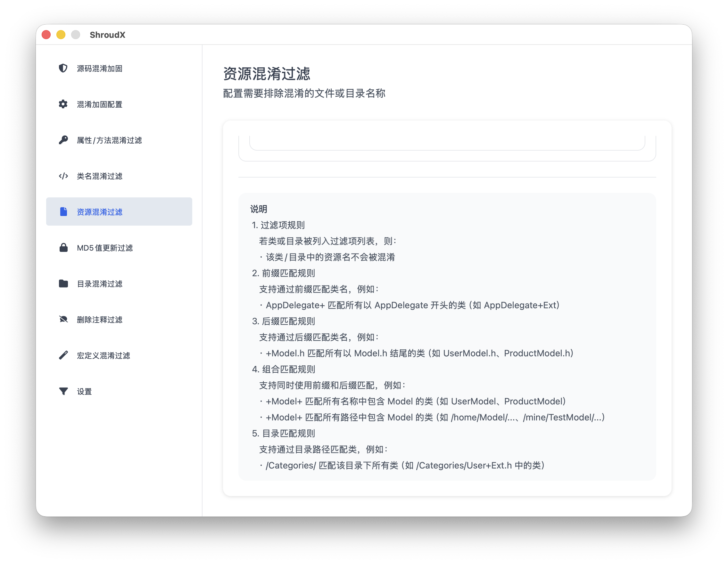Click the partially visible filter list input box
This screenshot has height=564, width=728.
click(447, 143)
